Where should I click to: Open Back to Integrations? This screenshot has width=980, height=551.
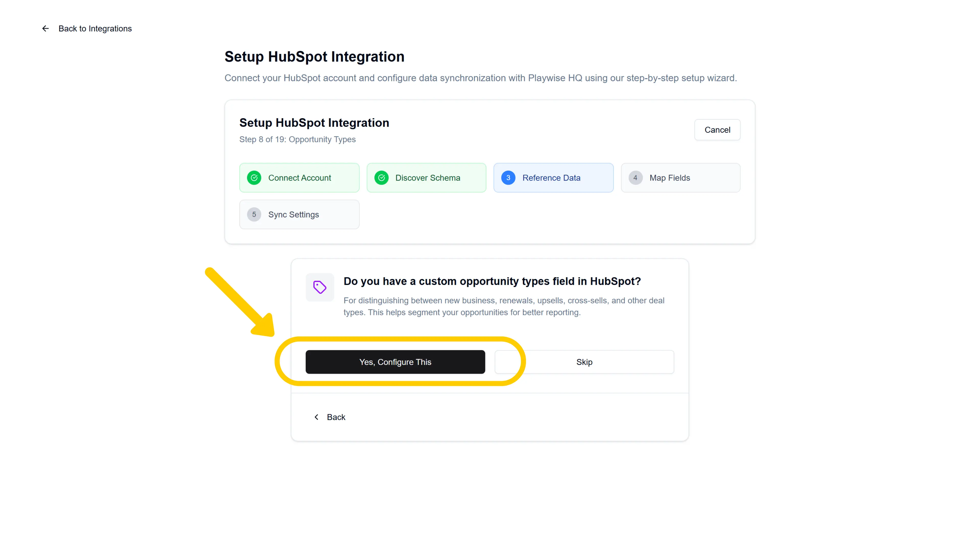click(95, 28)
